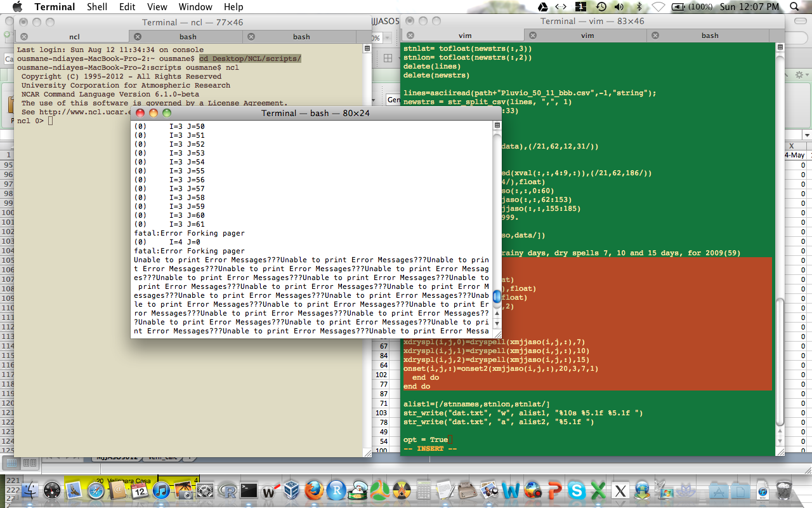
Task: Open Terminal from the dock
Action: pos(248,491)
